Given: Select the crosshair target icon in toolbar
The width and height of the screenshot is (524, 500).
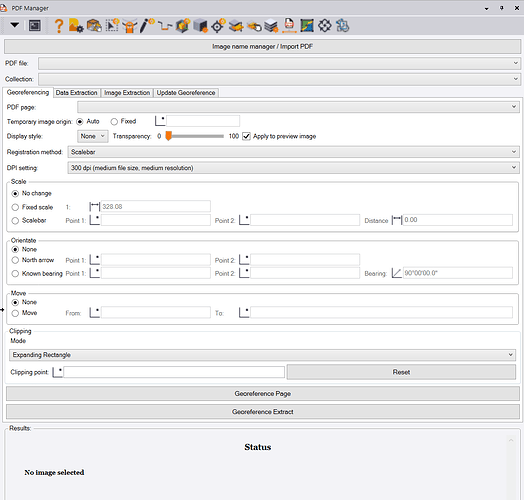Looking at the screenshot, I should point(218,26).
